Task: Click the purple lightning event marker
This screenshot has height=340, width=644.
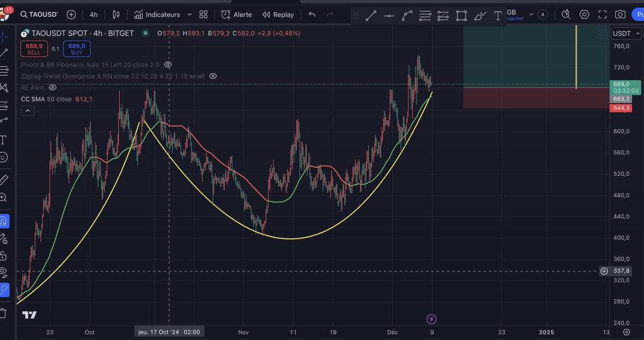Action: coord(431,320)
